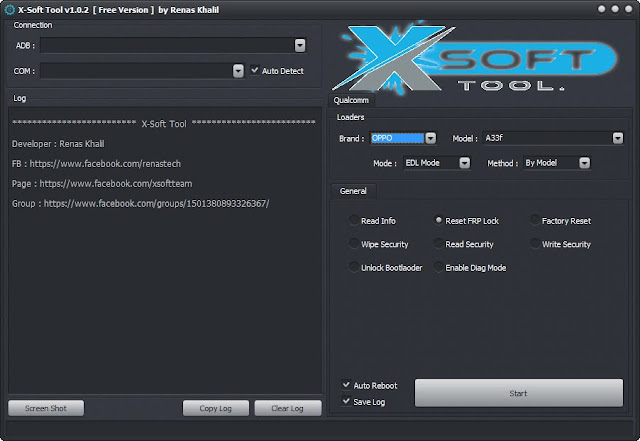Switch to the General tab
Image resolution: width=640 pixels, height=441 pixels.
[x=353, y=191]
